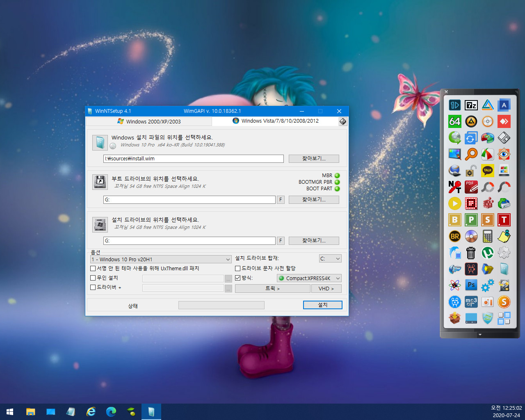Click F button next to install drive
This screenshot has width=525, height=420.
(281, 241)
